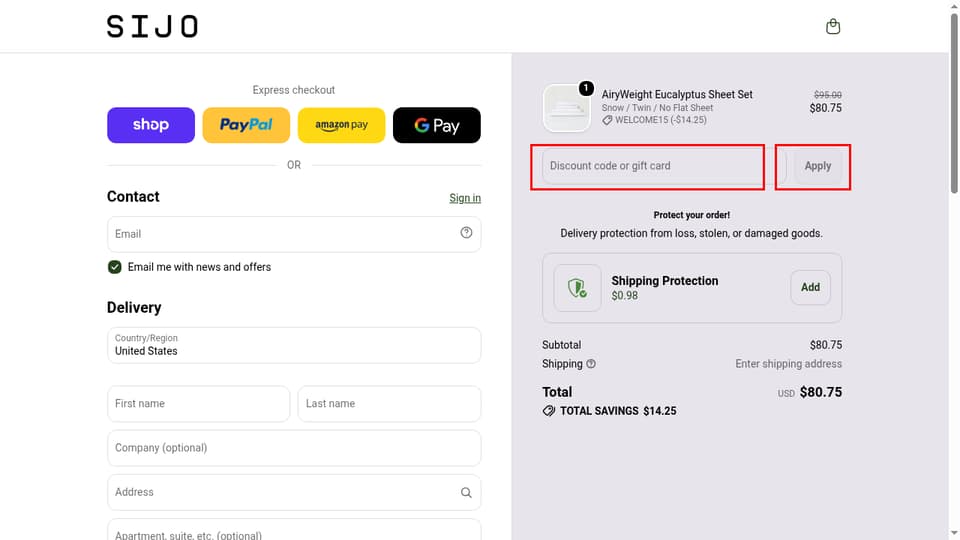Image resolution: width=960 pixels, height=540 pixels.
Task: Click the Enter shipping address text
Action: [789, 364]
